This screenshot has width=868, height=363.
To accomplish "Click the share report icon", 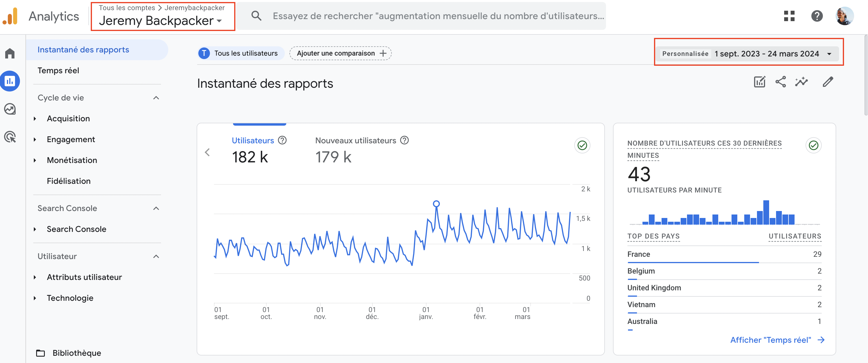I will pos(780,82).
